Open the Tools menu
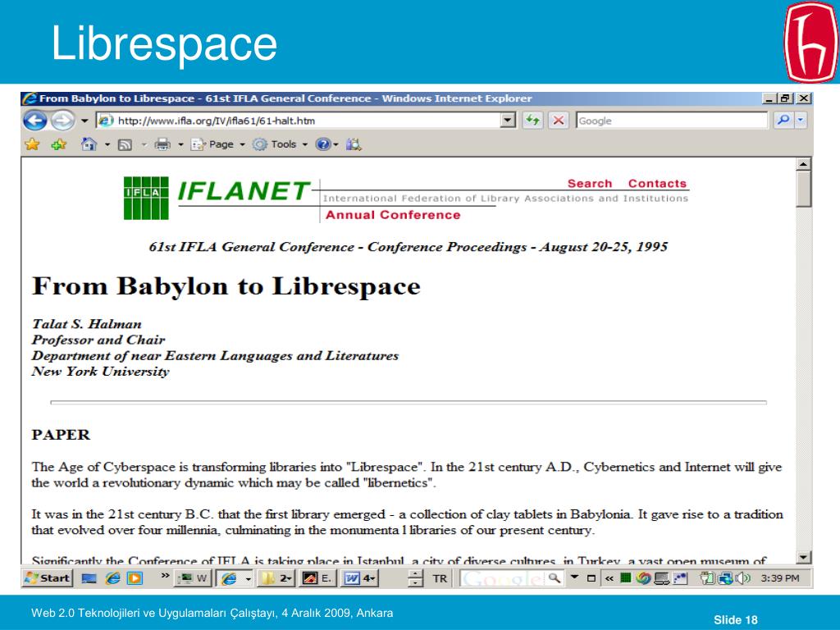 click(x=280, y=144)
